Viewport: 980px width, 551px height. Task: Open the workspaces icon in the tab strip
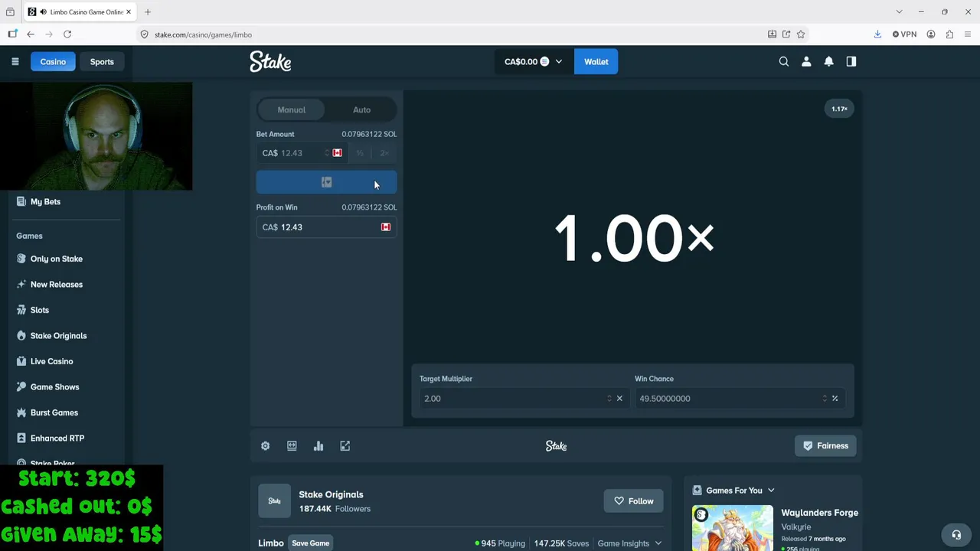tap(10, 12)
